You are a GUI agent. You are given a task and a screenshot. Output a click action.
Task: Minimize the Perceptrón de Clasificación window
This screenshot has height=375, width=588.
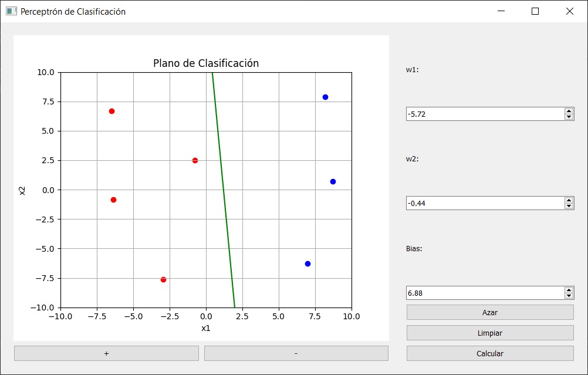(x=501, y=11)
